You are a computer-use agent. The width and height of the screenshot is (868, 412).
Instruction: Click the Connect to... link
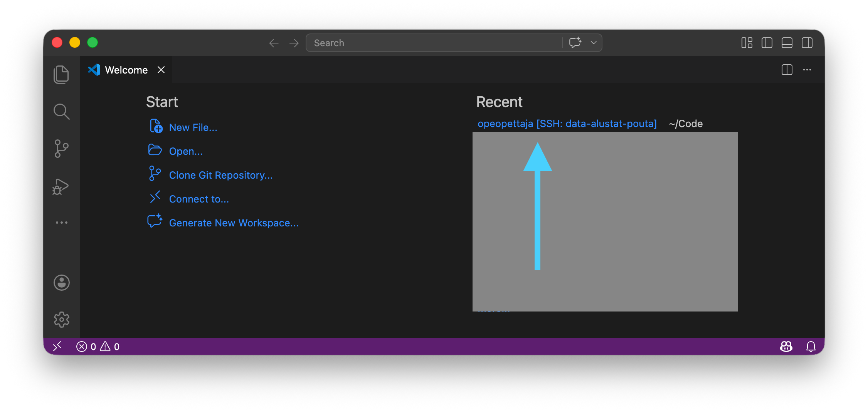coord(199,199)
